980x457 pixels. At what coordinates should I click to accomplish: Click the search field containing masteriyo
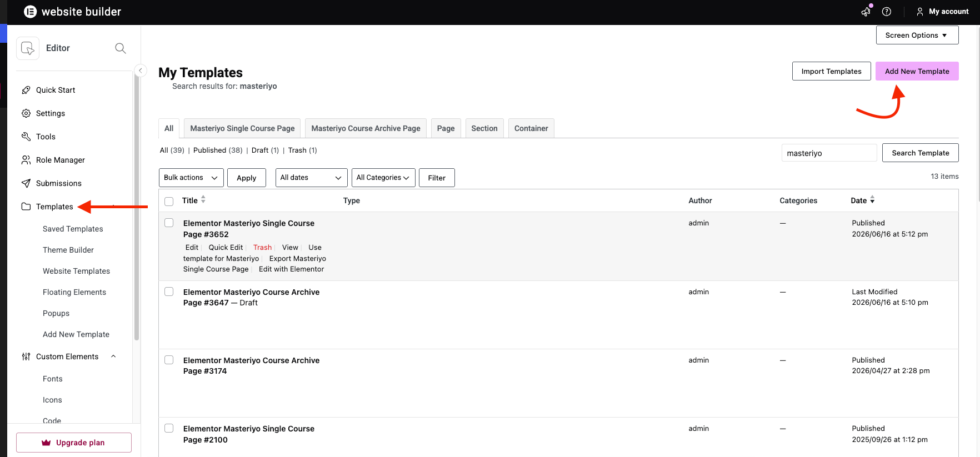829,153
